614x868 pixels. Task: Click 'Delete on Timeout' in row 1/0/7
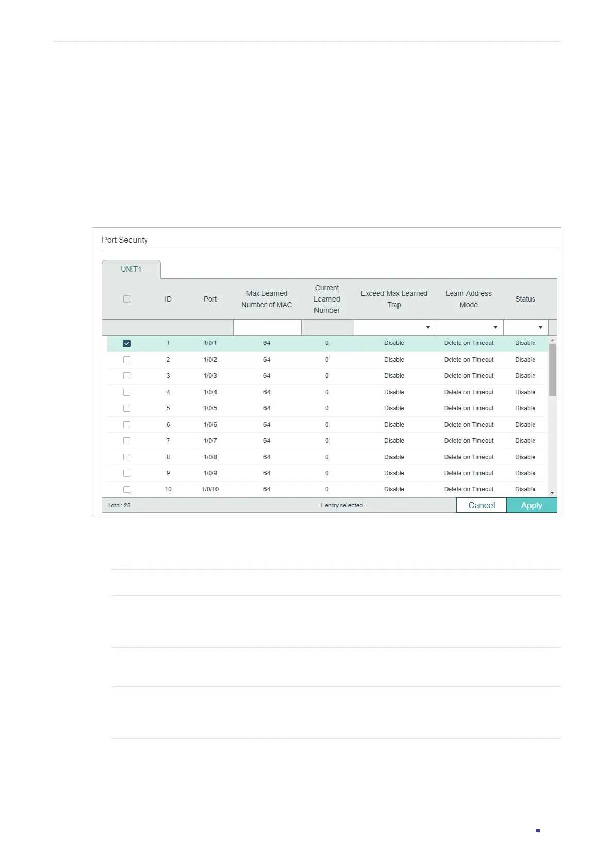(x=469, y=441)
